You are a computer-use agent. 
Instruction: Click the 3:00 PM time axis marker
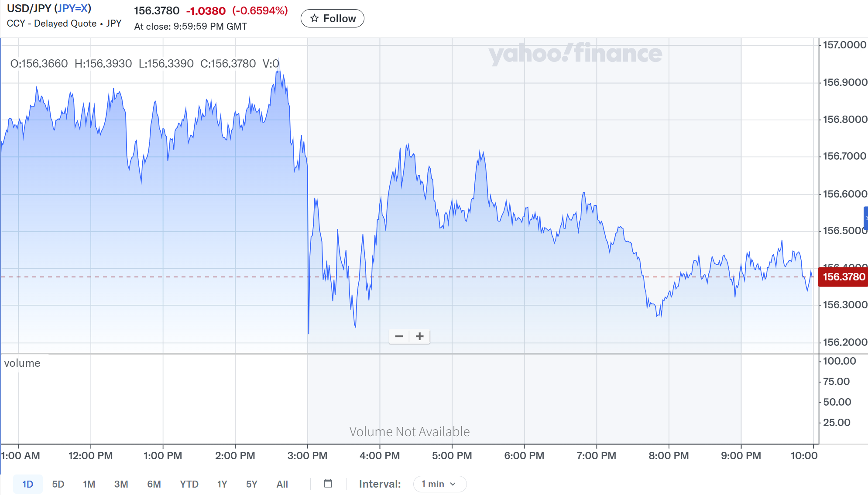pos(307,455)
